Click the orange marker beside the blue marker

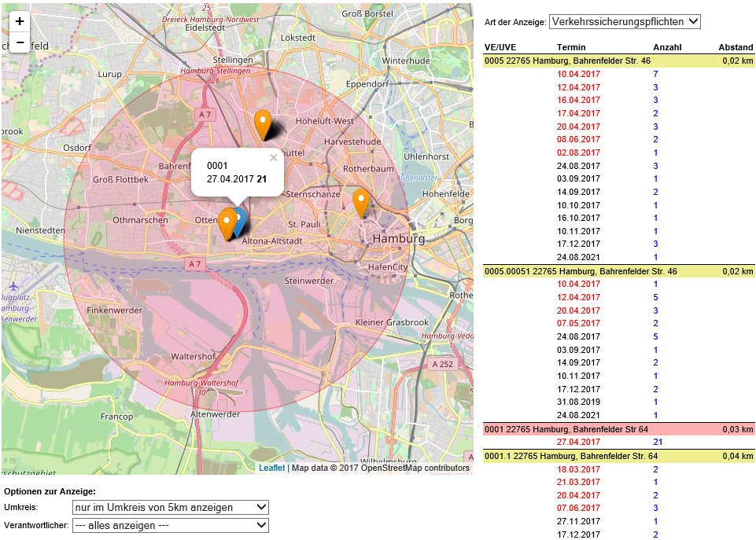pyautogui.click(x=227, y=225)
